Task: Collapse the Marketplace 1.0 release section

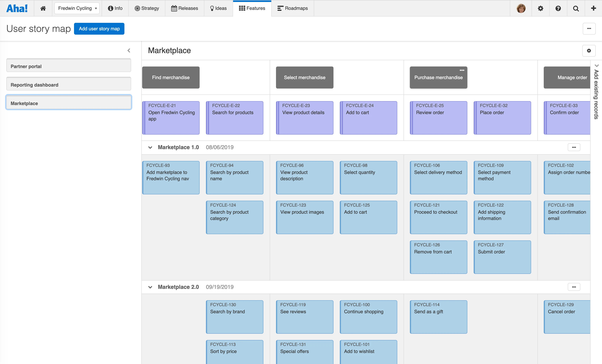Action: click(x=150, y=147)
